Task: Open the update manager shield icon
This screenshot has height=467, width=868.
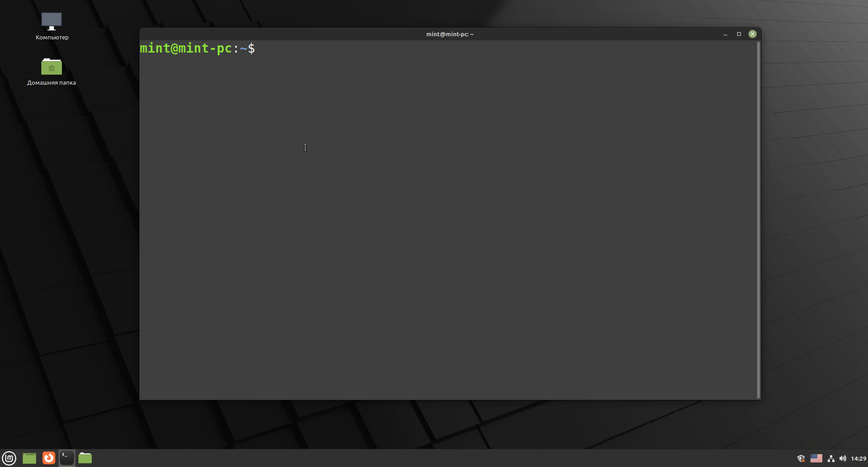Action: 801,458
